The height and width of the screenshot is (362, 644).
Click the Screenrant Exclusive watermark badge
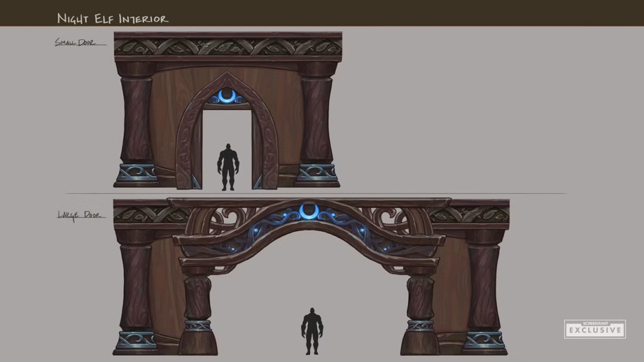(x=594, y=328)
